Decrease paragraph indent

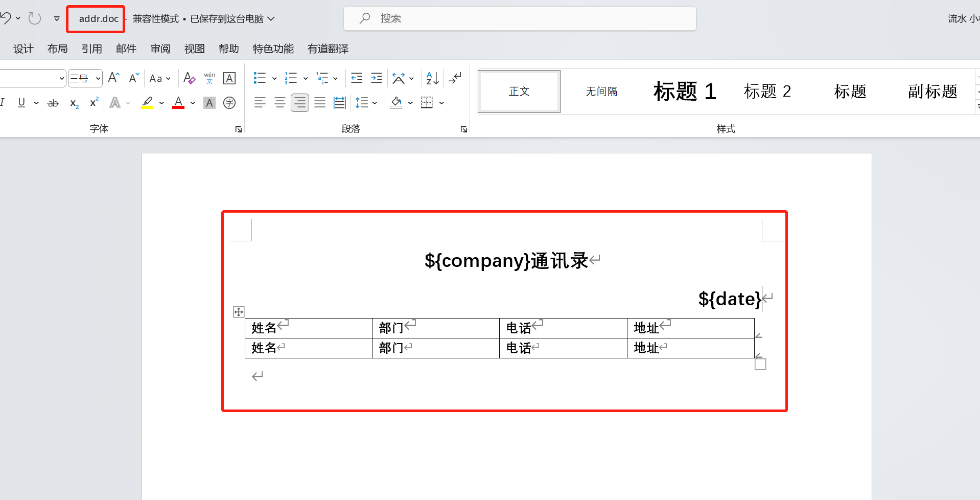pos(357,78)
